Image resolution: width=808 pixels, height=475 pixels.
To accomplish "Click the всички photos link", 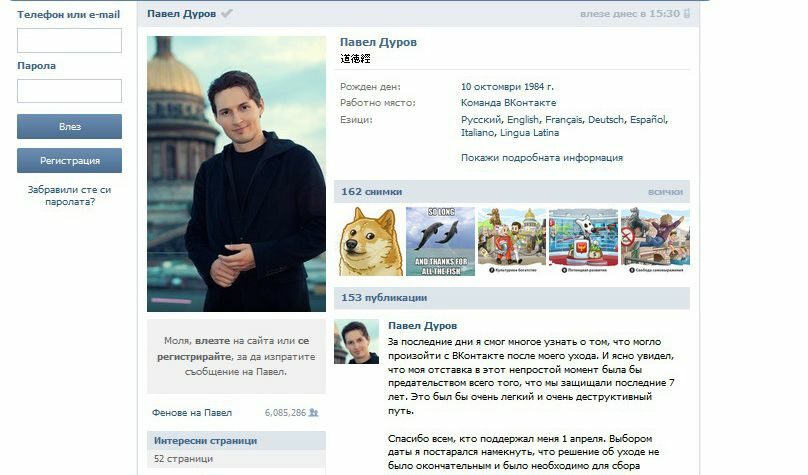I will [665, 192].
